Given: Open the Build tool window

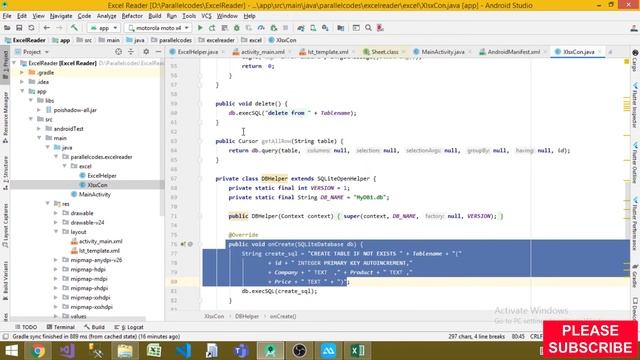Looking at the screenshot, I should pyautogui.click(x=95, y=327).
